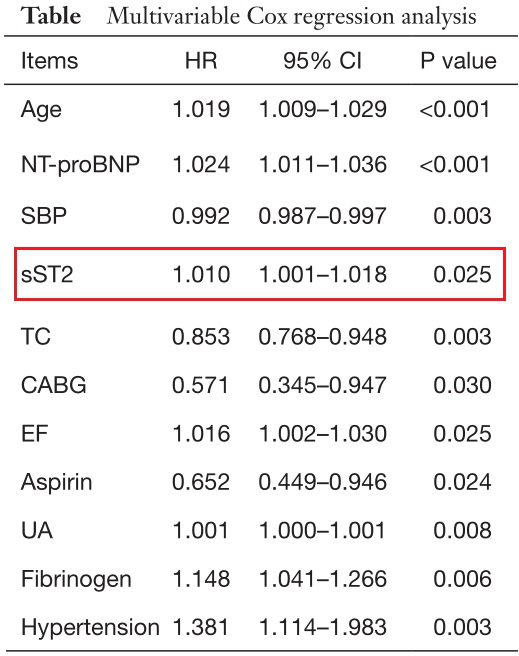Select the CABG confidence interval 0.345–0.947

pos(322,385)
